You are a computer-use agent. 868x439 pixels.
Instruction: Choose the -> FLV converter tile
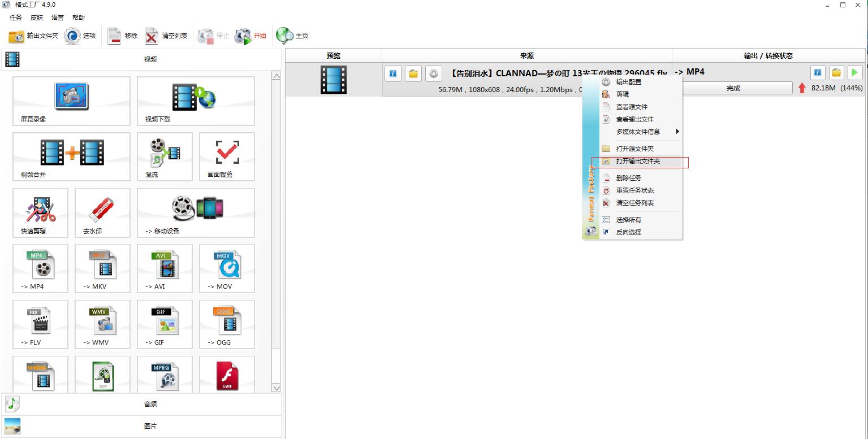click(40, 324)
